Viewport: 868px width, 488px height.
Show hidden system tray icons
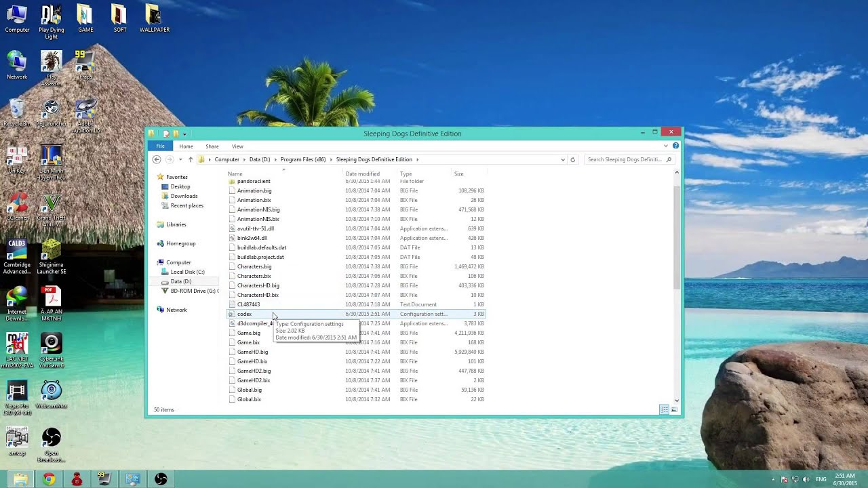click(773, 479)
